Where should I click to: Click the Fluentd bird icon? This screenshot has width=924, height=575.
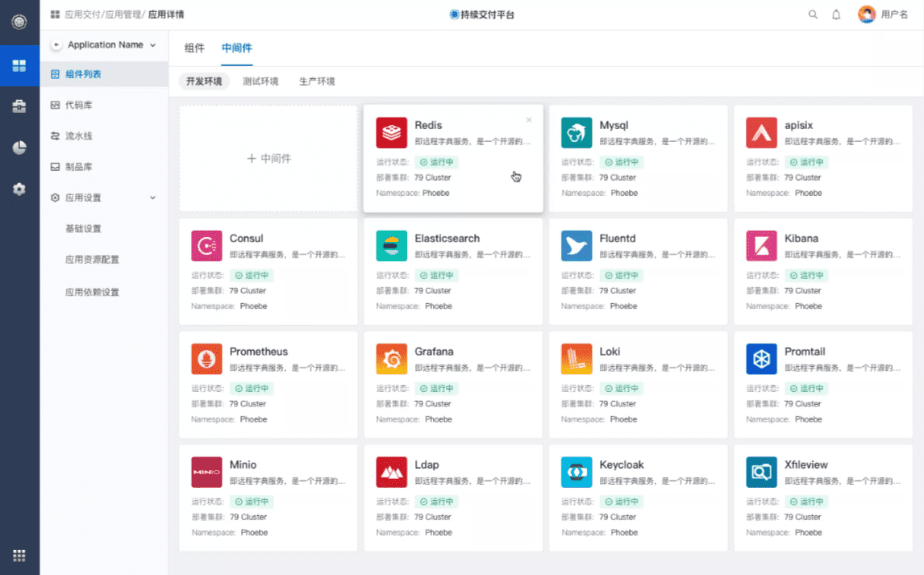pos(576,246)
